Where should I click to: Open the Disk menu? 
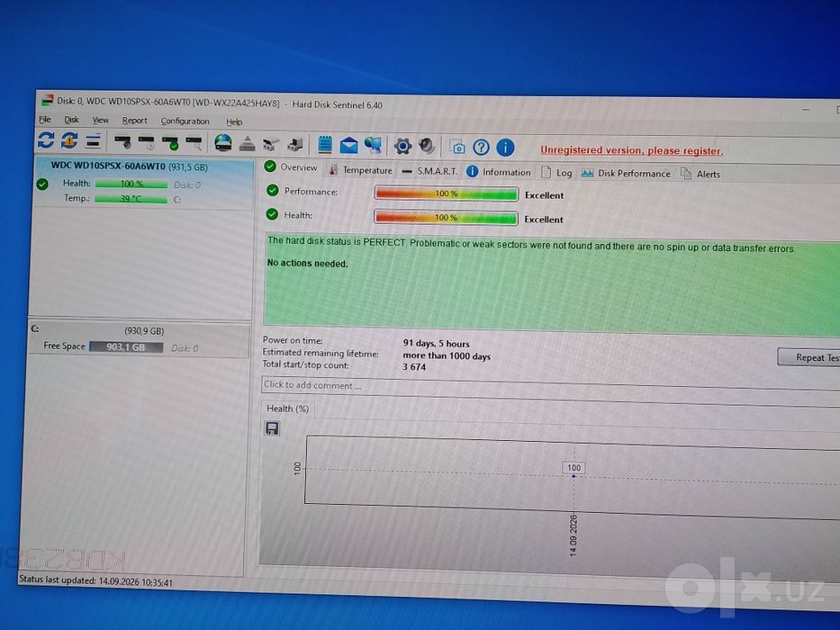71,120
